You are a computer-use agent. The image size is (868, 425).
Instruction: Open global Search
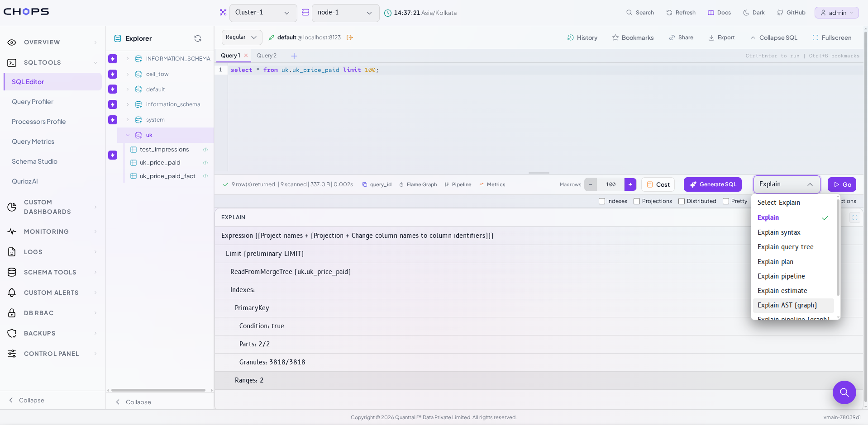click(x=640, y=13)
